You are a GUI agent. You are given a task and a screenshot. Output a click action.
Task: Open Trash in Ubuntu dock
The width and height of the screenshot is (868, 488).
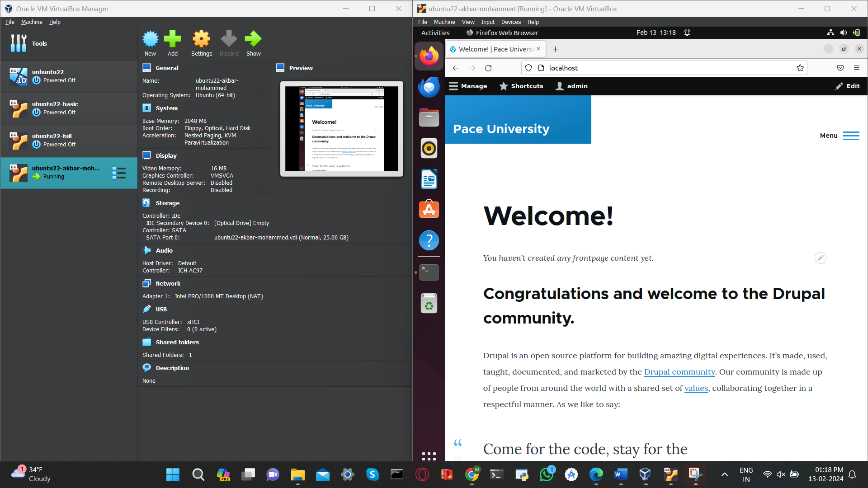point(429,303)
